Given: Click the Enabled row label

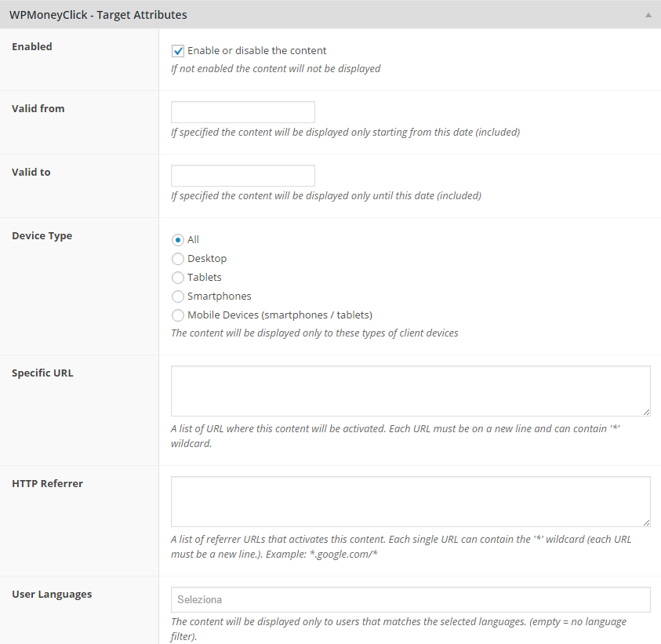Looking at the screenshot, I should click(x=32, y=46).
